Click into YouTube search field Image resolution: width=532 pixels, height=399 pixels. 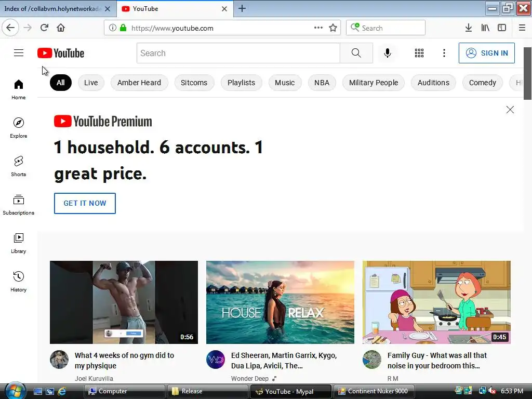pos(238,53)
